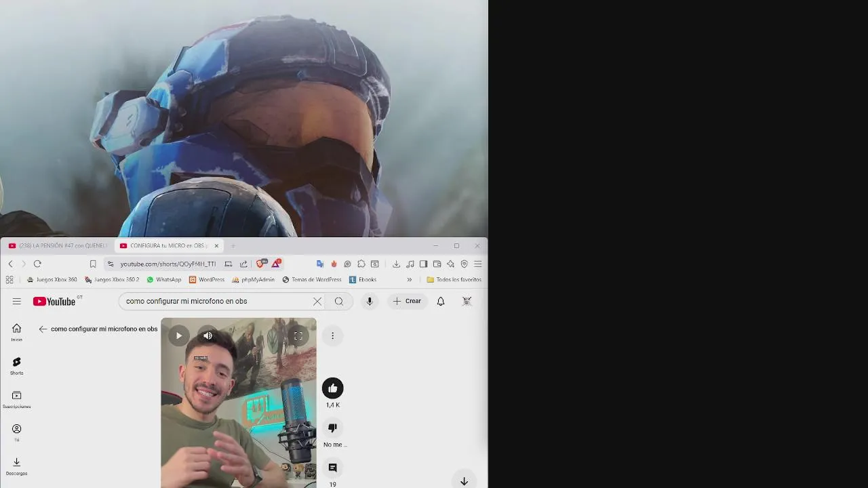This screenshot has width=868, height=488.
Task: Open the YouTube account avatar menu
Action: pyautogui.click(x=467, y=302)
